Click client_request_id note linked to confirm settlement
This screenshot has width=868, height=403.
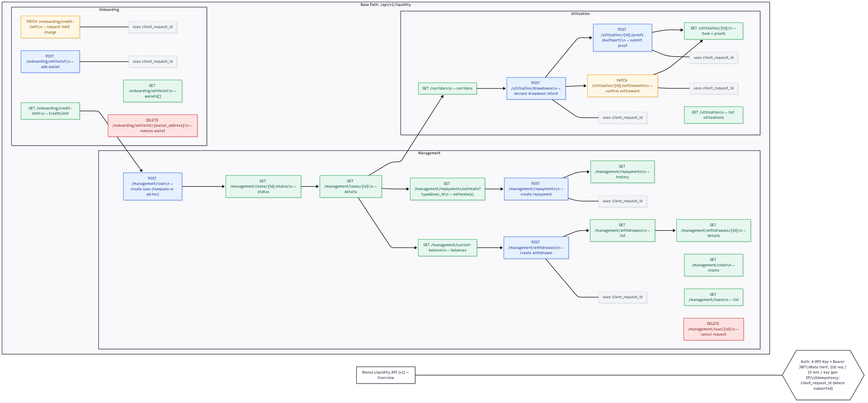pyautogui.click(x=713, y=88)
